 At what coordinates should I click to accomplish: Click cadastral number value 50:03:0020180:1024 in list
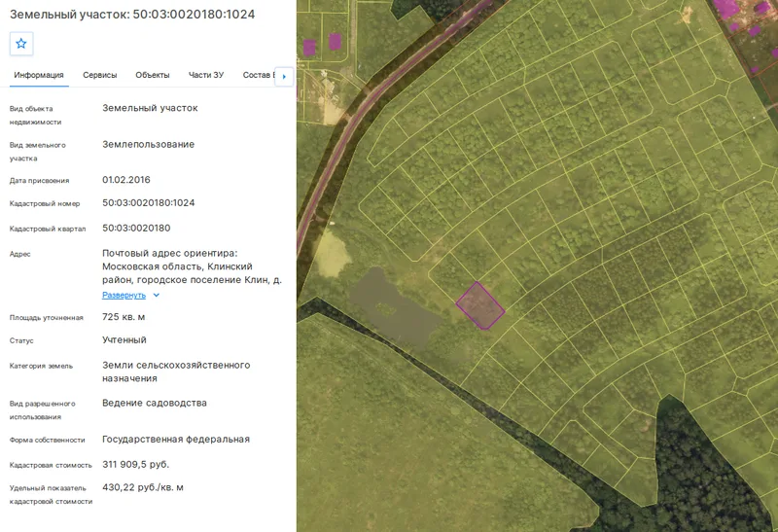149,202
